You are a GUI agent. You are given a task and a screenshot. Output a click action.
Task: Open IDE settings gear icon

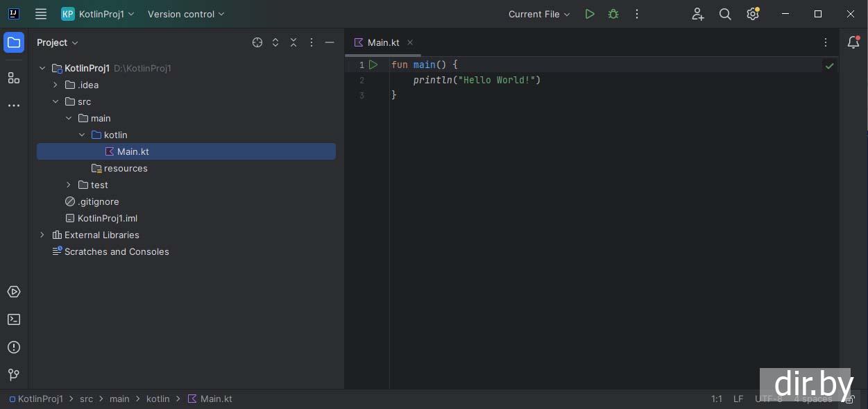pos(752,14)
